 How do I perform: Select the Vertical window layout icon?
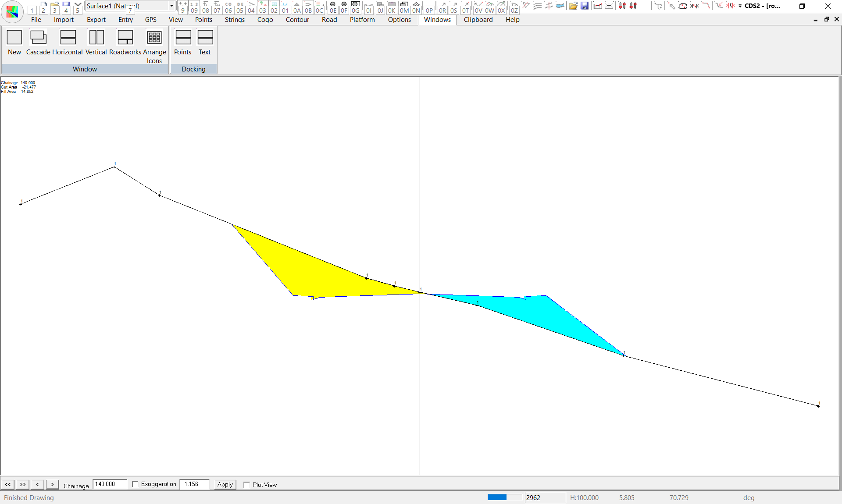click(96, 38)
